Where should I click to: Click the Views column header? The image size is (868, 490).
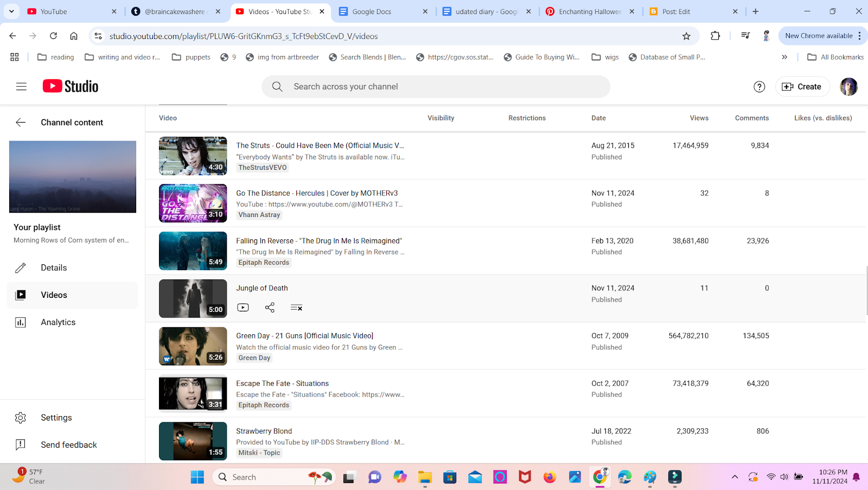click(699, 118)
